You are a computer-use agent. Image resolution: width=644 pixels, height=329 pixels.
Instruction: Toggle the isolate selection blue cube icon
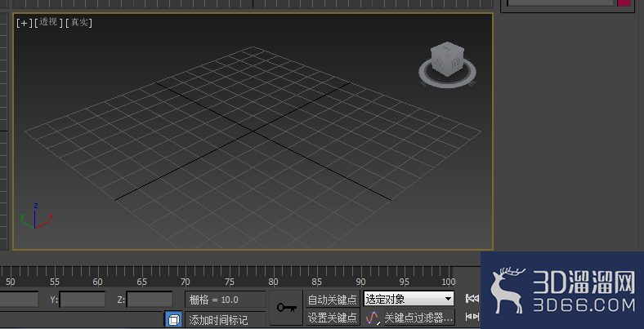click(x=173, y=319)
